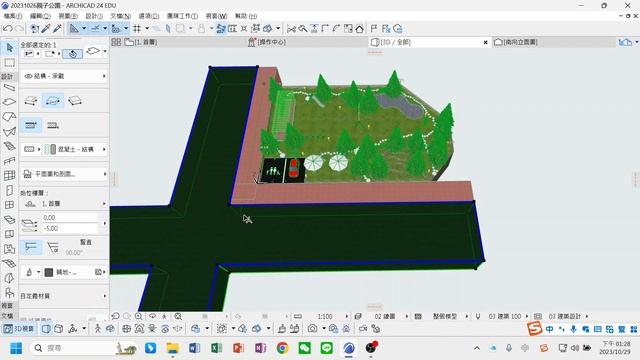Select the Curtain Wall tool in toolbox
Image resolution: width=640 pixels, height=360 pixels.
[x=9, y=176]
